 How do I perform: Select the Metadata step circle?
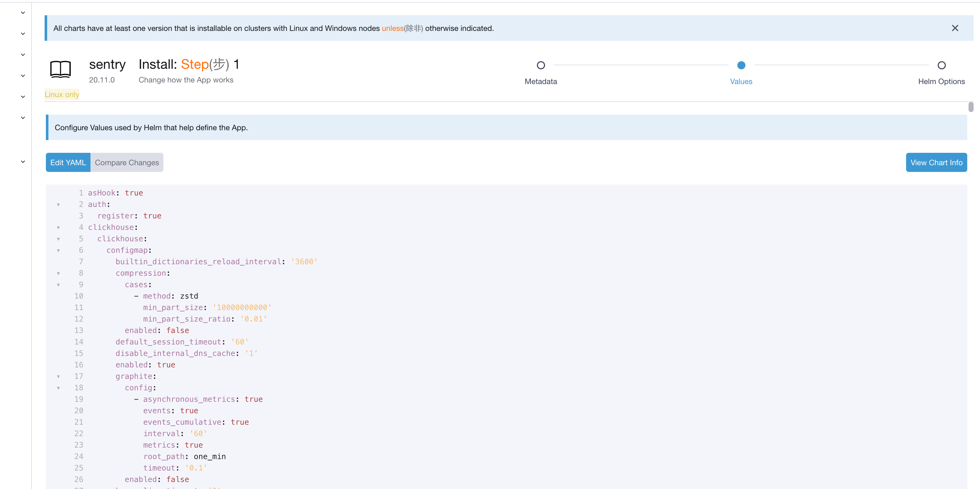click(x=541, y=65)
